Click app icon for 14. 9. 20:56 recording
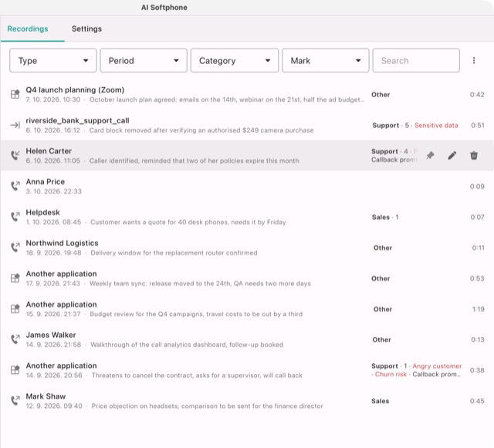The height and width of the screenshot is (448, 494). 15,370
